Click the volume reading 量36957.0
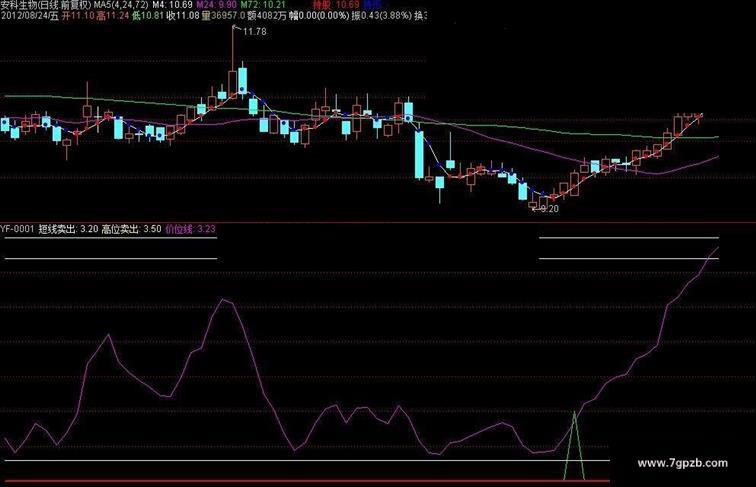 click(x=223, y=16)
